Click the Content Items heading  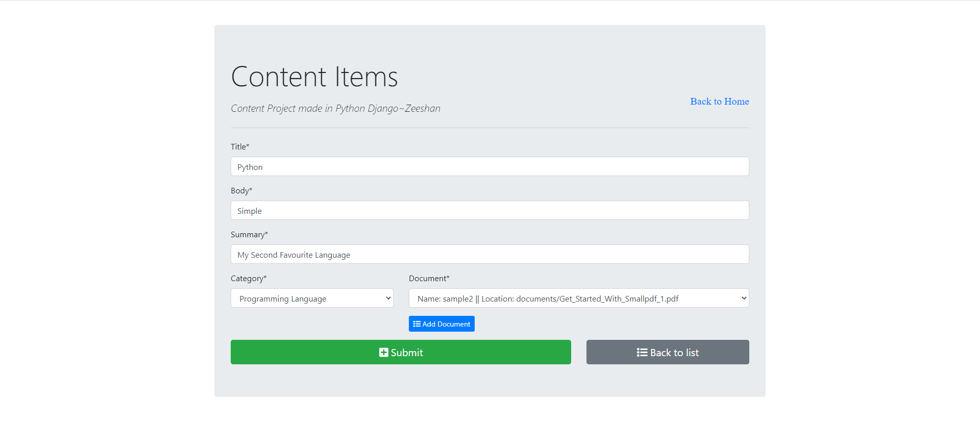(314, 77)
